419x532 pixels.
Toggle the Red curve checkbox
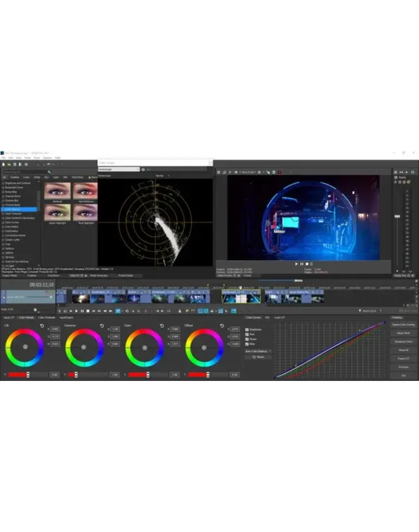(x=247, y=334)
